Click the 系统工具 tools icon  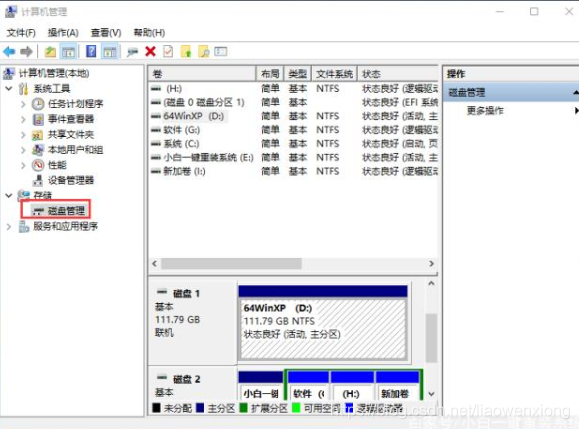click(x=23, y=89)
